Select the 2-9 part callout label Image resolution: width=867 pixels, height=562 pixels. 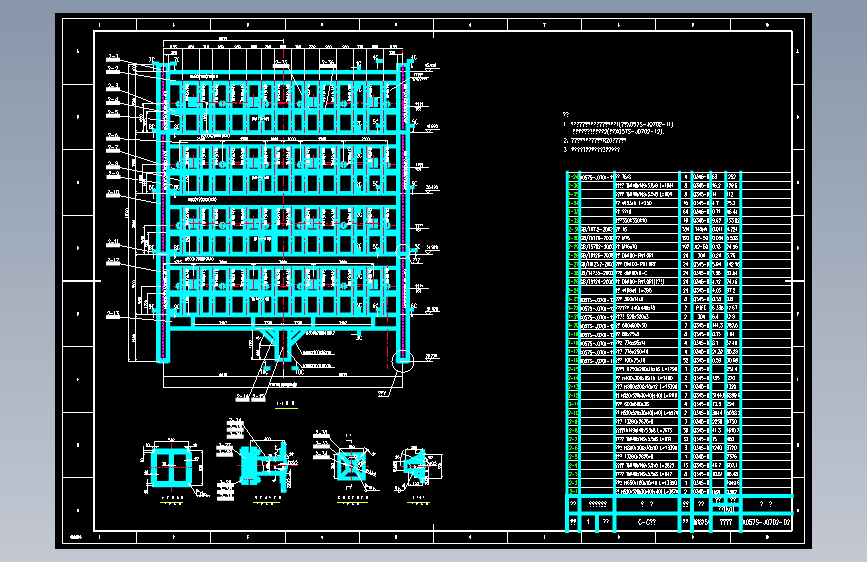pos(113,174)
